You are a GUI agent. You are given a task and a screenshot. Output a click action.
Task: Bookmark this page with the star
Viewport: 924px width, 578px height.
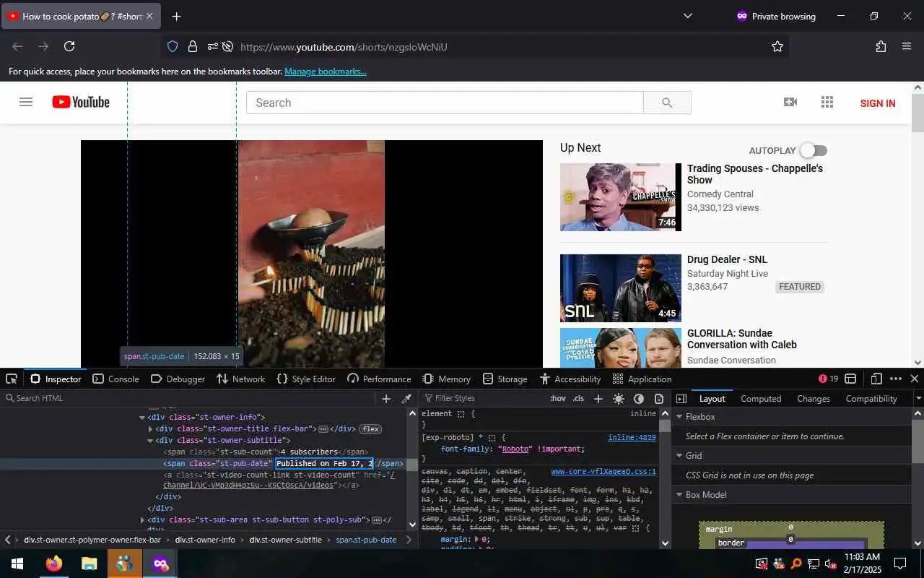point(777,46)
